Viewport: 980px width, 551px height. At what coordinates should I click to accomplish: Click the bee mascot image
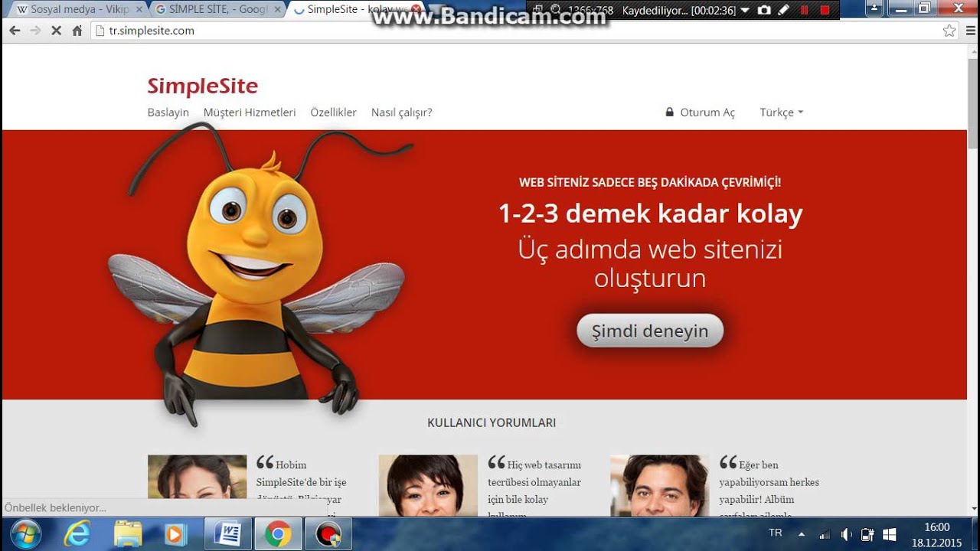260,275
